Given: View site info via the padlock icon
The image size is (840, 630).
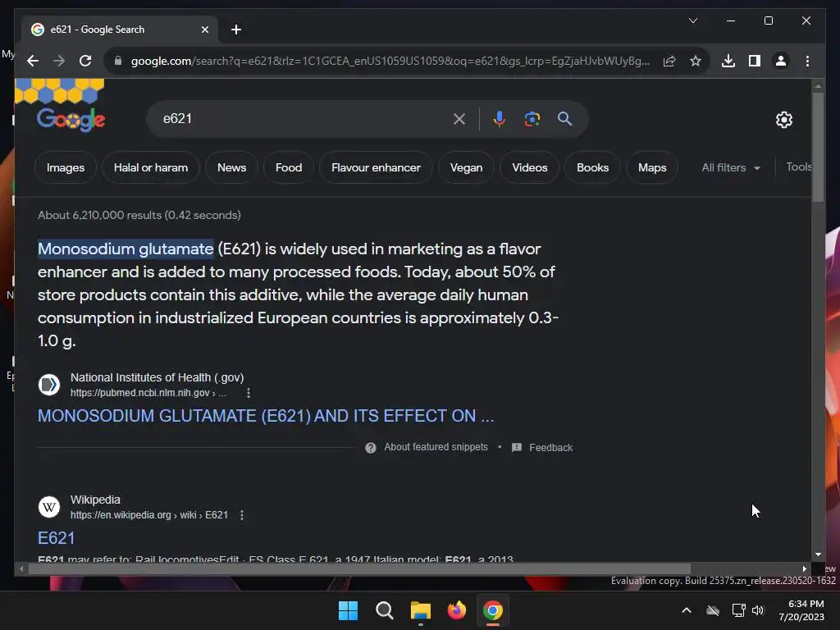Looking at the screenshot, I should click(x=118, y=61).
